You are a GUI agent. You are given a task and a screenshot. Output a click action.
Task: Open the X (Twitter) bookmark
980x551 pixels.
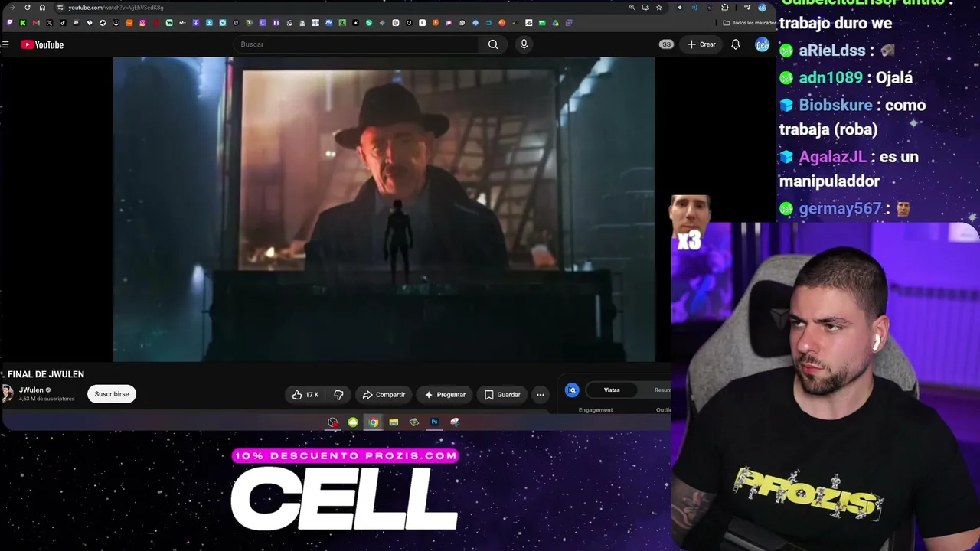pyautogui.click(x=49, y=23)
